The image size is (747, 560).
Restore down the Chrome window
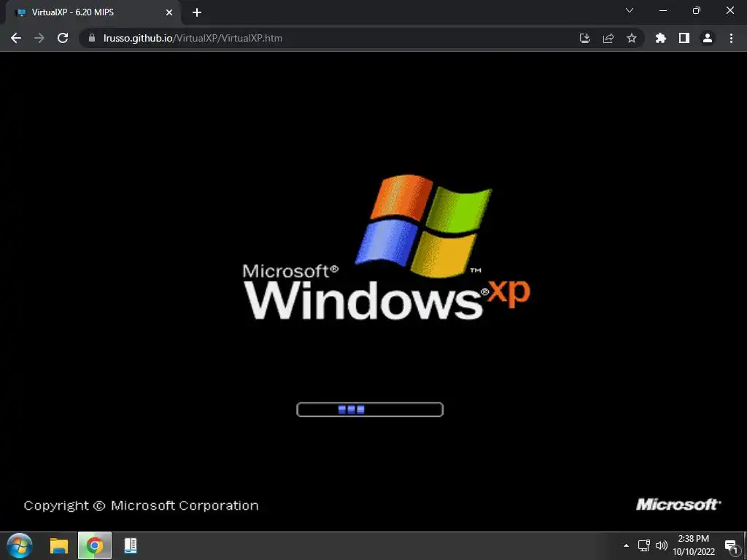(x=697, y=10)
